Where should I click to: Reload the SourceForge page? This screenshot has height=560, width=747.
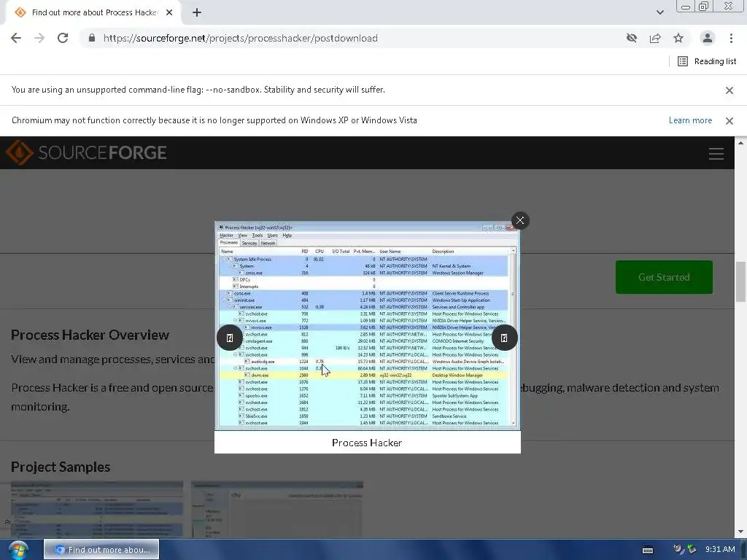click(63, 38)
